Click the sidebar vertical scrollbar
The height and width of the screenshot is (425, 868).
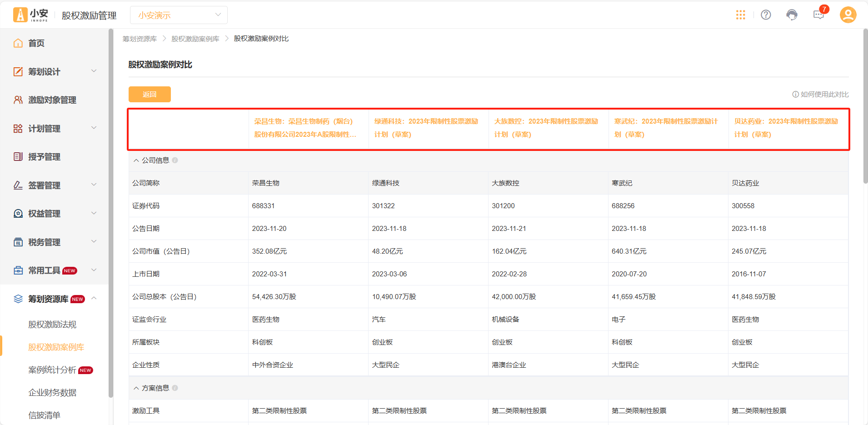point(111,214)
